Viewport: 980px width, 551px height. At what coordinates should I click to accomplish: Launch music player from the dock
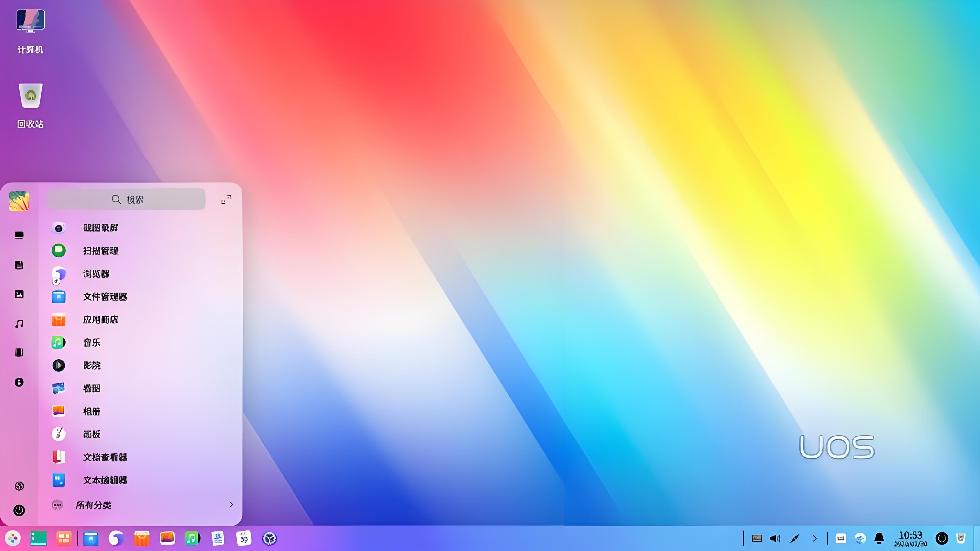(x=192, y=538)
